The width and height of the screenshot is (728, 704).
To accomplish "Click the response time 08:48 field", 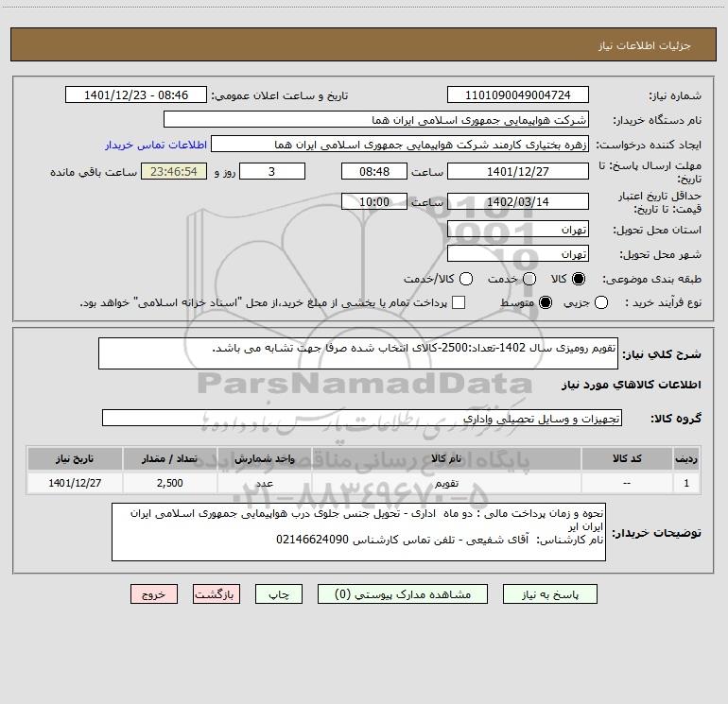I will [x=374, y=171].
